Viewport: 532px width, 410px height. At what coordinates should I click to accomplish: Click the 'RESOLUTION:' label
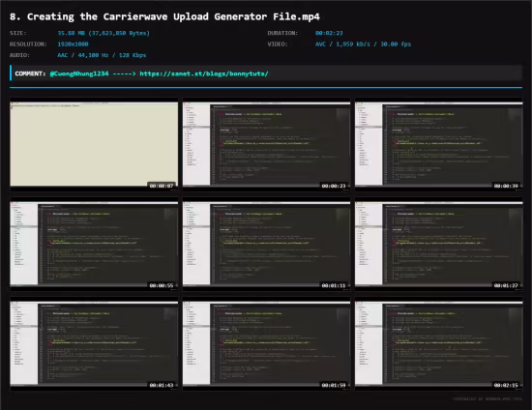pos(28,44)
